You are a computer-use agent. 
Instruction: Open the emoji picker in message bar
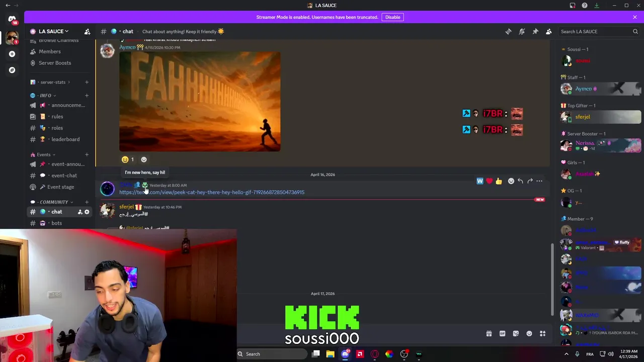(529, 333)
